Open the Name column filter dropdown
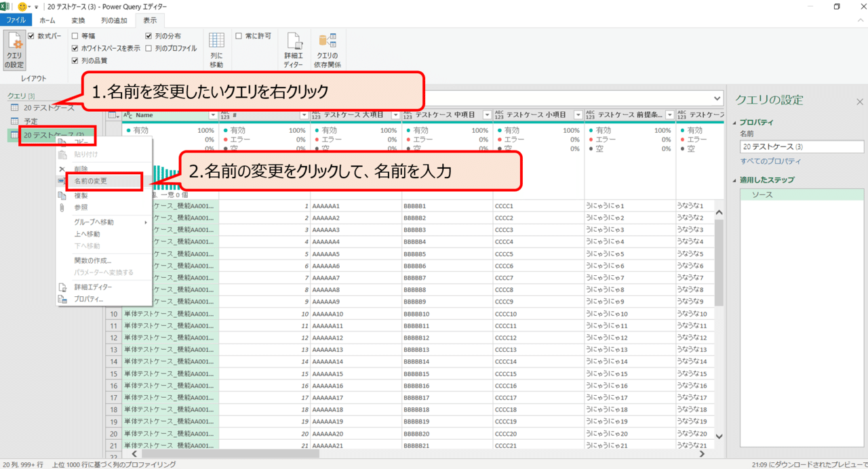The width and height of the screenshot is (868, 469). [x=213, y=115]
